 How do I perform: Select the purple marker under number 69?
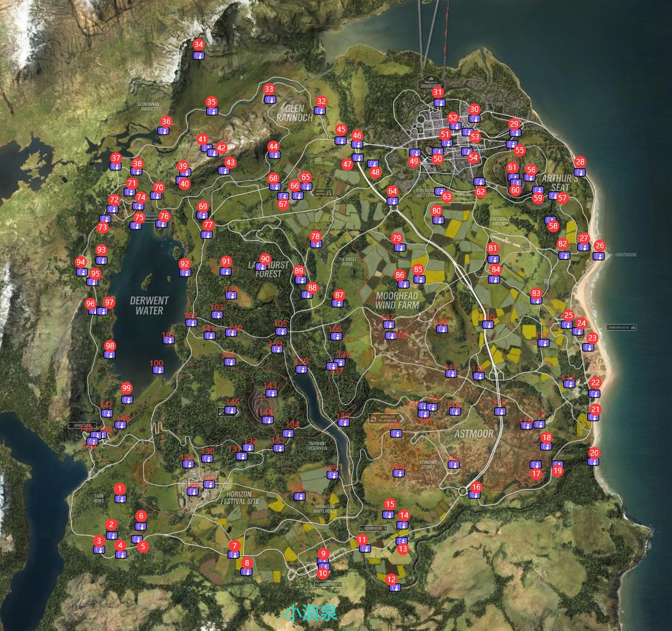pyautogui.click(x=202, y=215)
